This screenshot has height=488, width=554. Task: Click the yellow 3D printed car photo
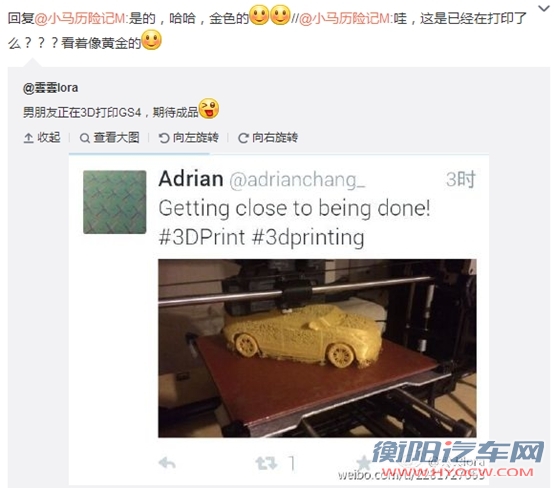pyautogui.click(x=317, y=348)
